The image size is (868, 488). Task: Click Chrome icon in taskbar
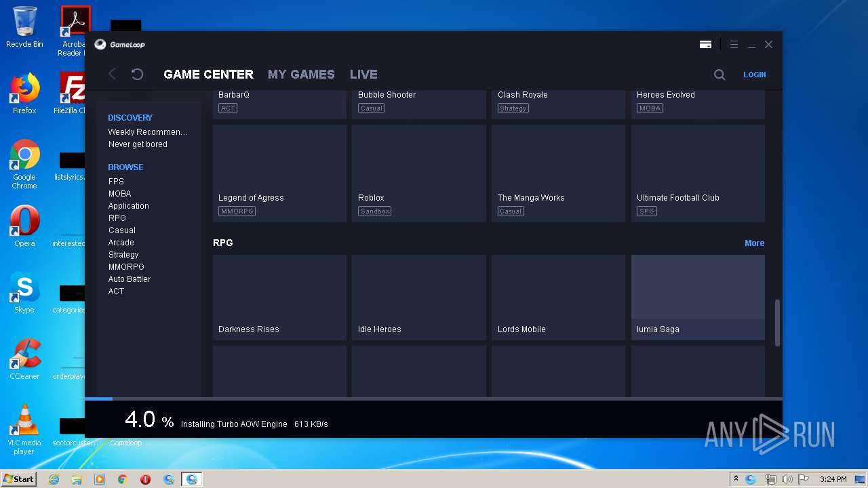123,479
